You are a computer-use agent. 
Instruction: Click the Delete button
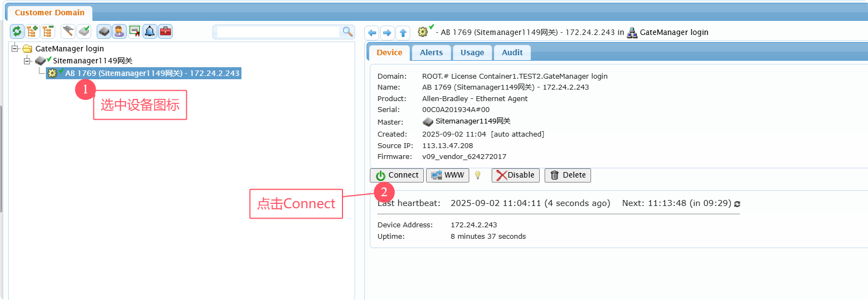point(568,175)
